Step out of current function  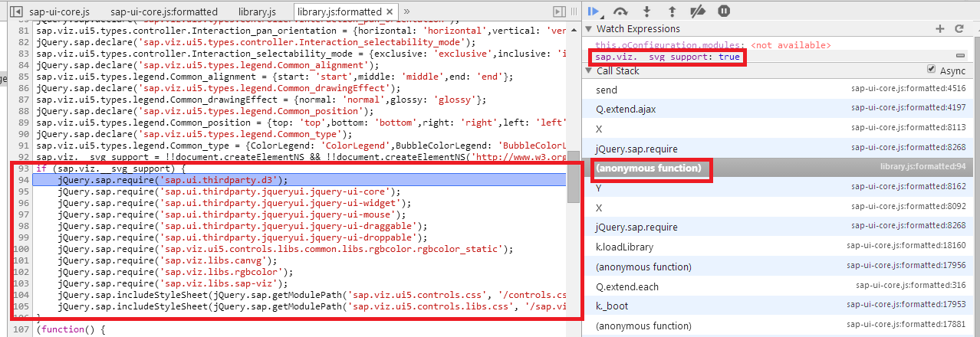click(673, 11)
